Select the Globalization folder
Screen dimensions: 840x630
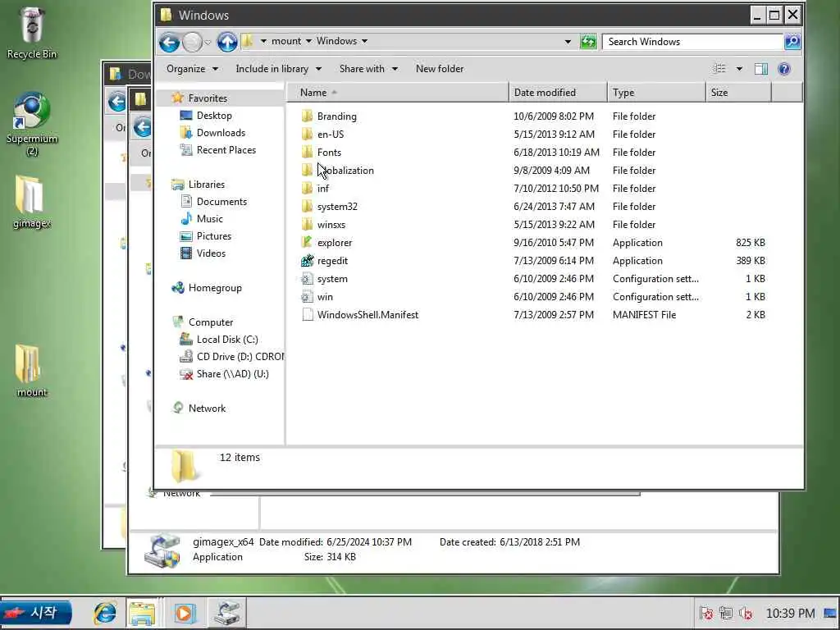(345, 171)
